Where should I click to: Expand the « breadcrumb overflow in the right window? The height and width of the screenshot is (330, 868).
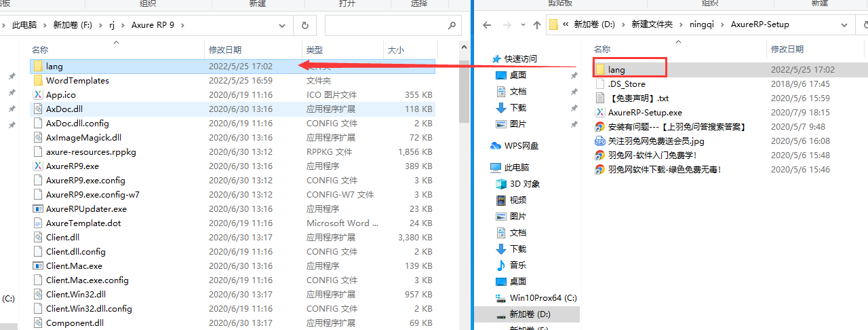[566, 25]
